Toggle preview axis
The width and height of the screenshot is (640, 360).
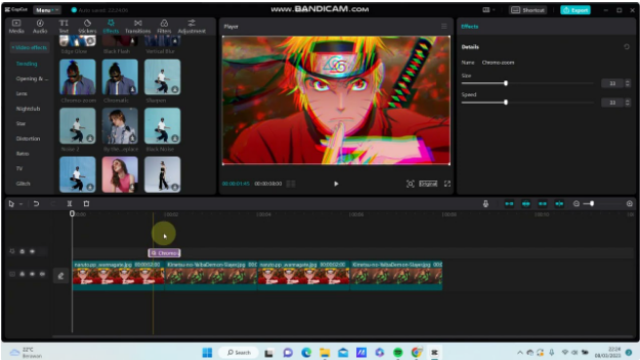559,204
